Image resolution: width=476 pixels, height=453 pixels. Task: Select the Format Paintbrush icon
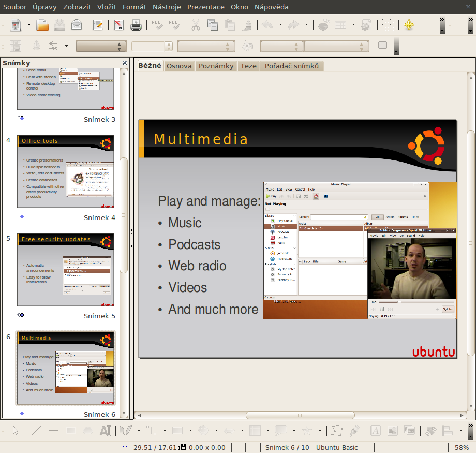pos(247,25)
